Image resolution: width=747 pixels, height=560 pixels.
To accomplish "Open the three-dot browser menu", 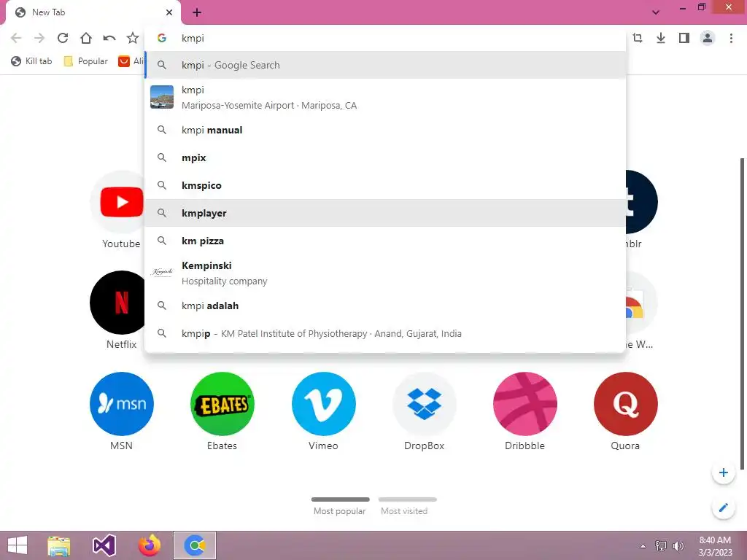I will point(731,38).
